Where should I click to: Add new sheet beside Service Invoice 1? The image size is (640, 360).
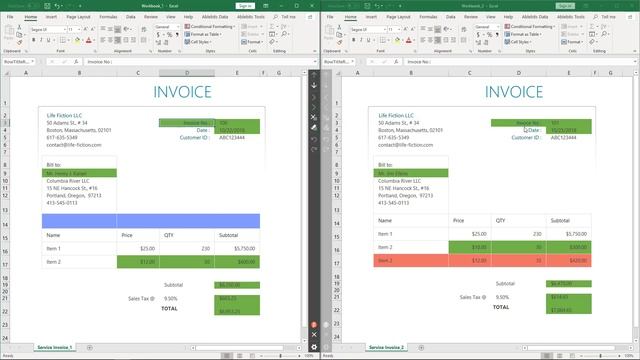click(89, 348)
